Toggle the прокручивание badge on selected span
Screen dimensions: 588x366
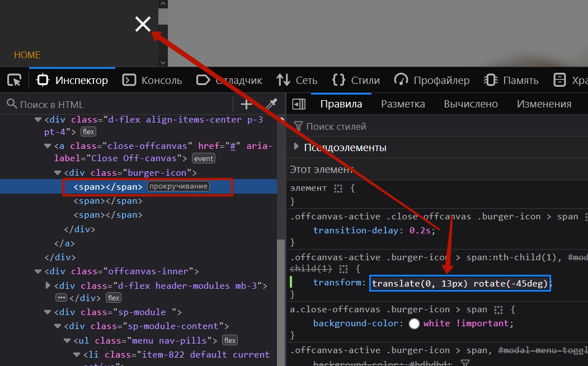(178, 186)
